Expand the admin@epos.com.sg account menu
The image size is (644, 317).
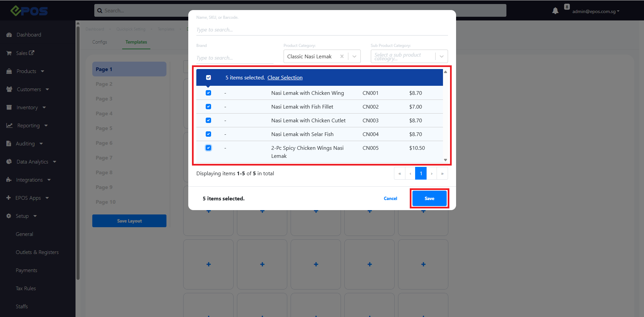click(x=596, y=11)
